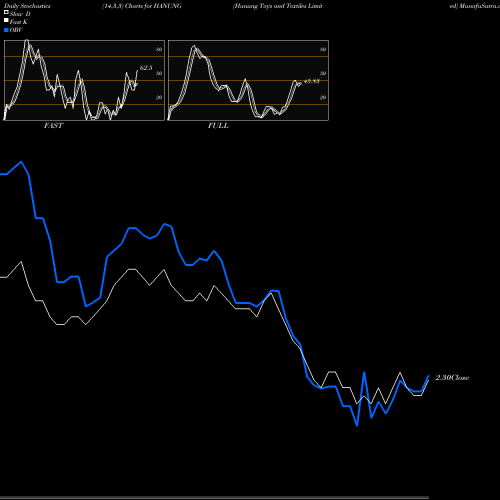Click the FAST stochastic chart panel
This screenshot has width=500, height=500.
click(x=84, y=80)
